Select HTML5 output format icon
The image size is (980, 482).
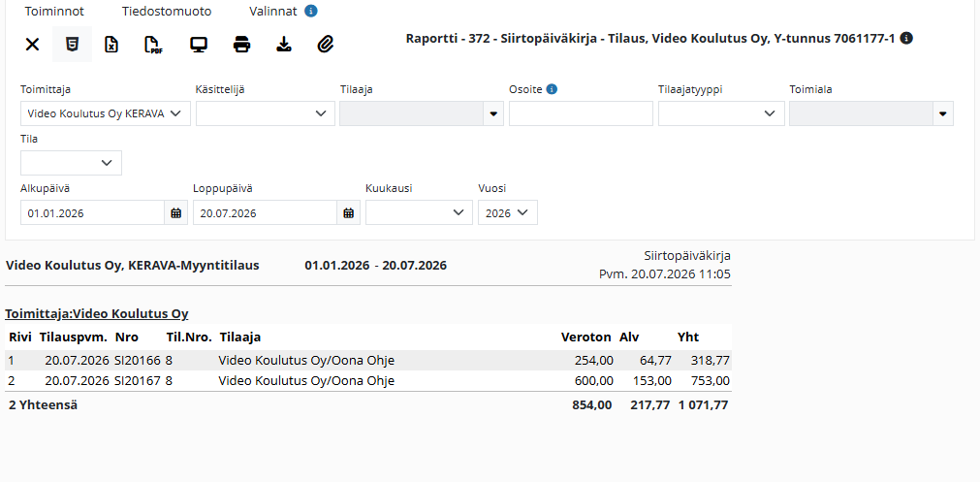[73, 45]
